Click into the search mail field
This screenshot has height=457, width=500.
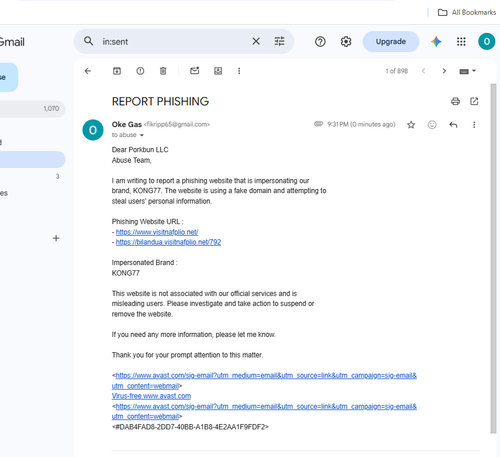click(173, 41)
